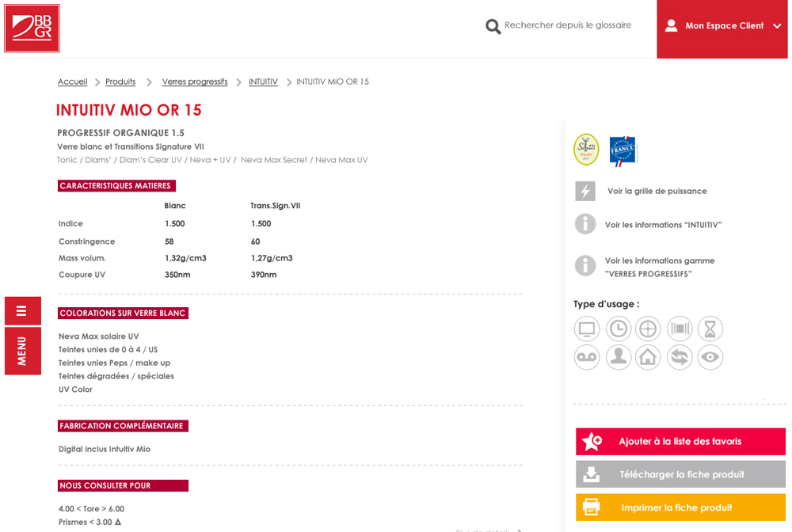The height and width of the screenshot is (532, 792).
Task: Select the computer screen usage icon
Action: 587,329
